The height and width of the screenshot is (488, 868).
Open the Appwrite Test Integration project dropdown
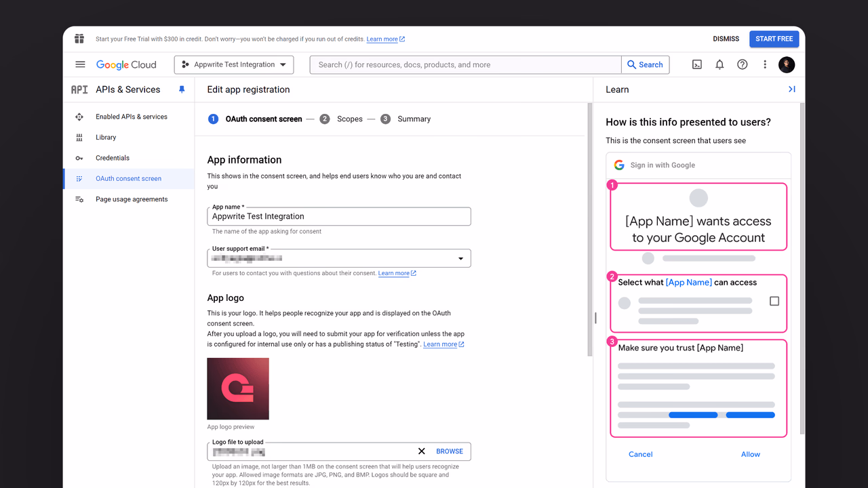[234, 64]
